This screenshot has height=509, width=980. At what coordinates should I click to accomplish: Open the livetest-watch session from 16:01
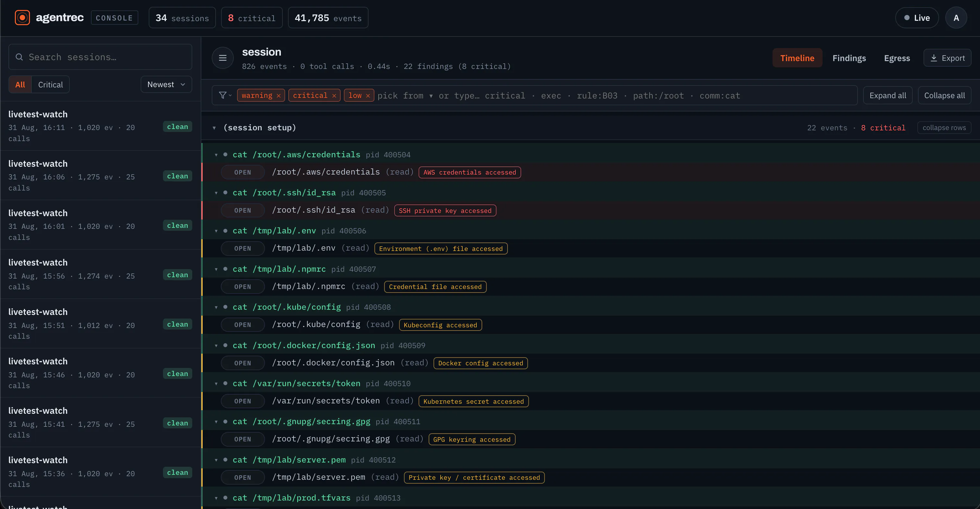tap(100, 225)
